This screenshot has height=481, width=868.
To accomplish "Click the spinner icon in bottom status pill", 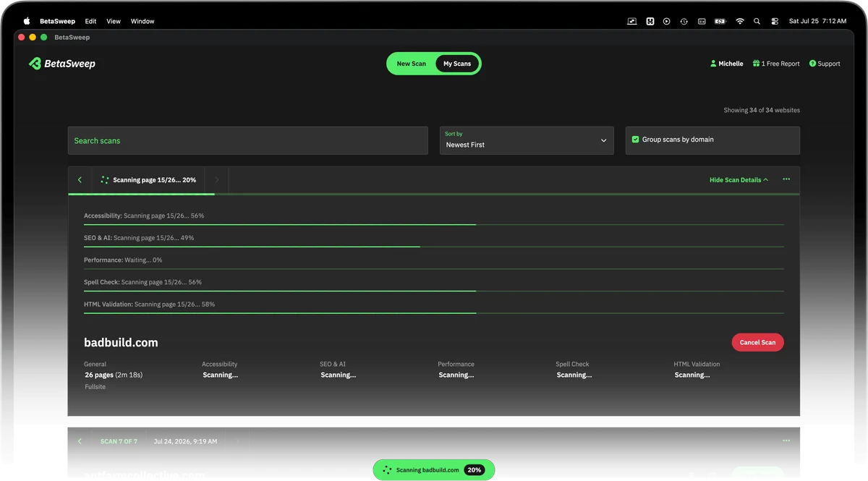I will (x=387, y=470).
